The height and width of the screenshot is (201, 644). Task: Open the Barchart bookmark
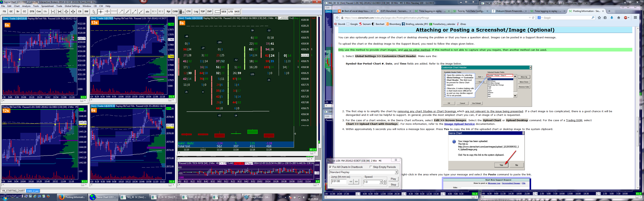pos(378,24)
